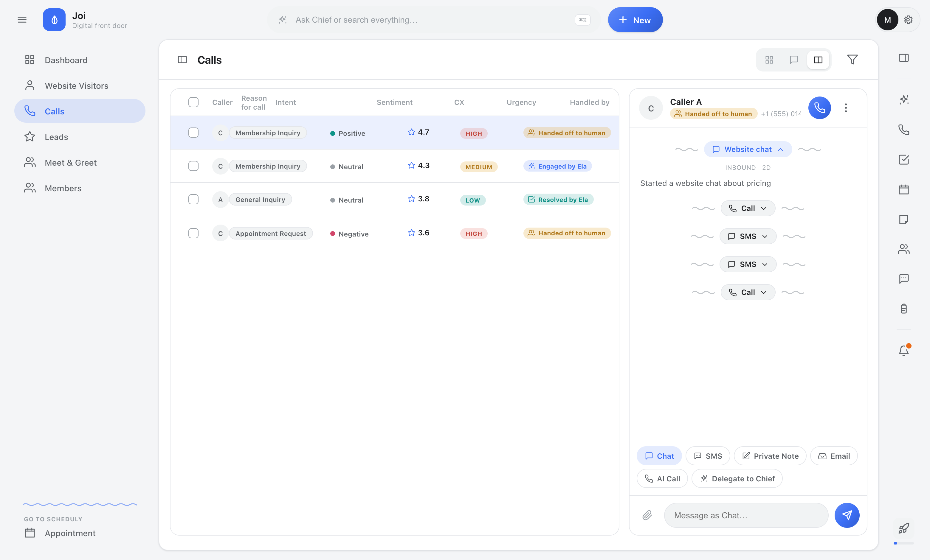The height and width of the screenshot is (560, 930).
Task: Focus the Message as Chat field
Action: tap(746, 515)
